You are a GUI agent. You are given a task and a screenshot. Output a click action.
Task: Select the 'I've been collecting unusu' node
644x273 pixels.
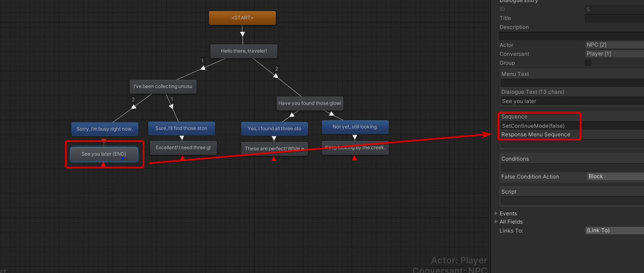click(x=163, y=87)
